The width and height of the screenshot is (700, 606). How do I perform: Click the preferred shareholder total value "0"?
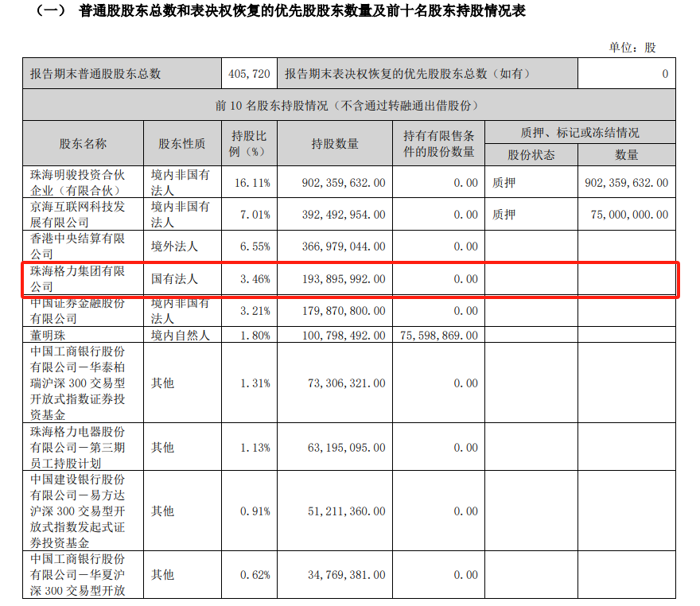(665, 74)
